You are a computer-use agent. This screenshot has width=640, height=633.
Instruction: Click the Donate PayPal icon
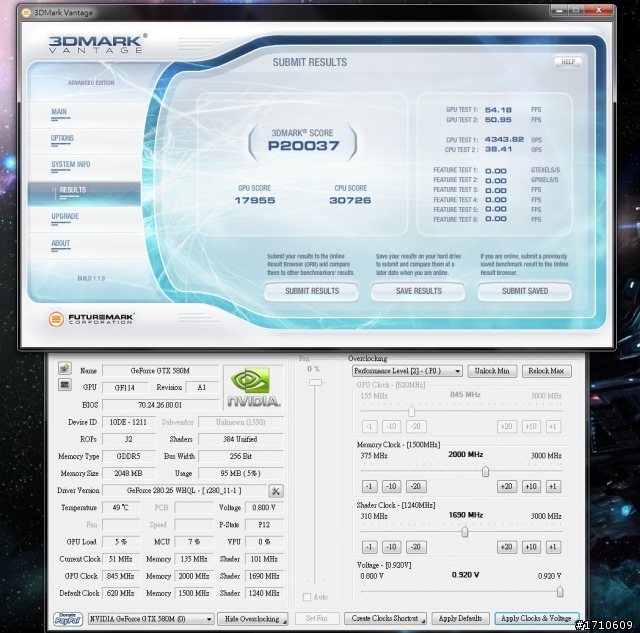point(68,619)
